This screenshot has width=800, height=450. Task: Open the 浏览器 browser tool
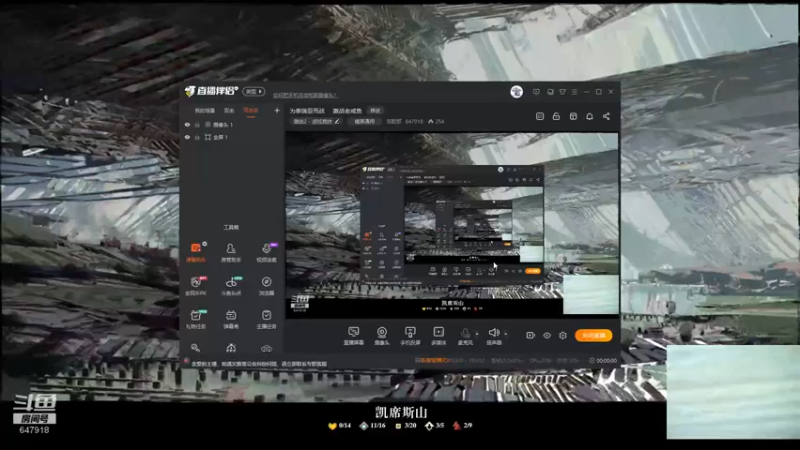266,286
